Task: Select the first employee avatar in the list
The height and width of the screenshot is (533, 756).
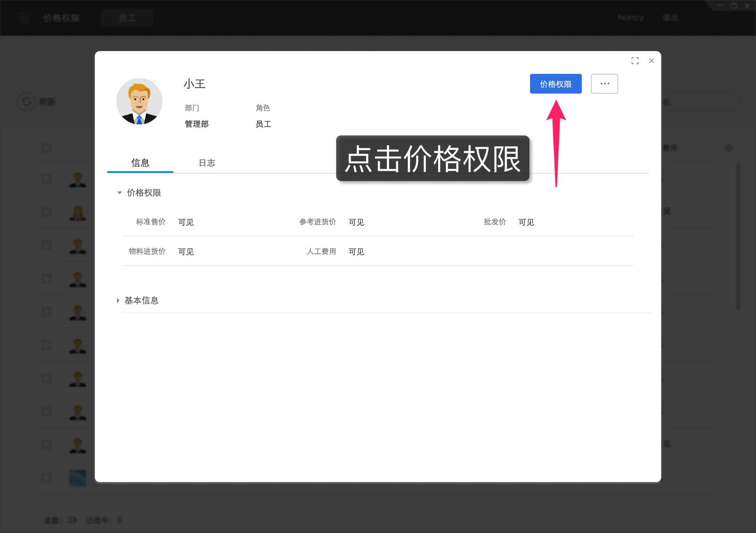Action: pos(77,179)
